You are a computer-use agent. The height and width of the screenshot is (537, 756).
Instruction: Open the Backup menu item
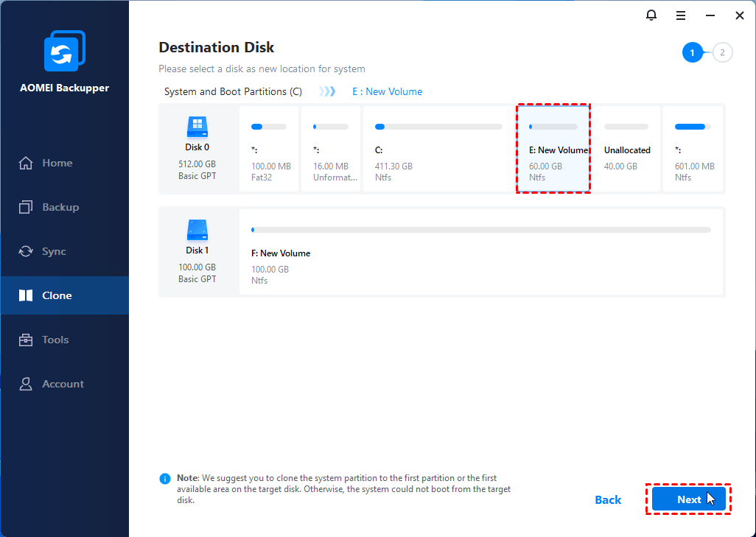(x=65, y=207)
